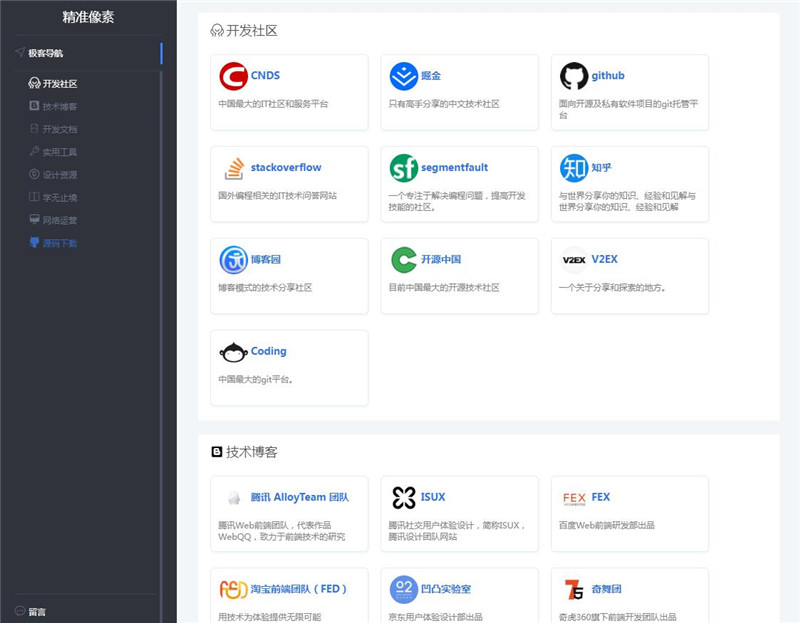800x623 pixels.
Task: Click the 源码下载 sidebar link
Action: pyautogui.click(x=59, y=243)
